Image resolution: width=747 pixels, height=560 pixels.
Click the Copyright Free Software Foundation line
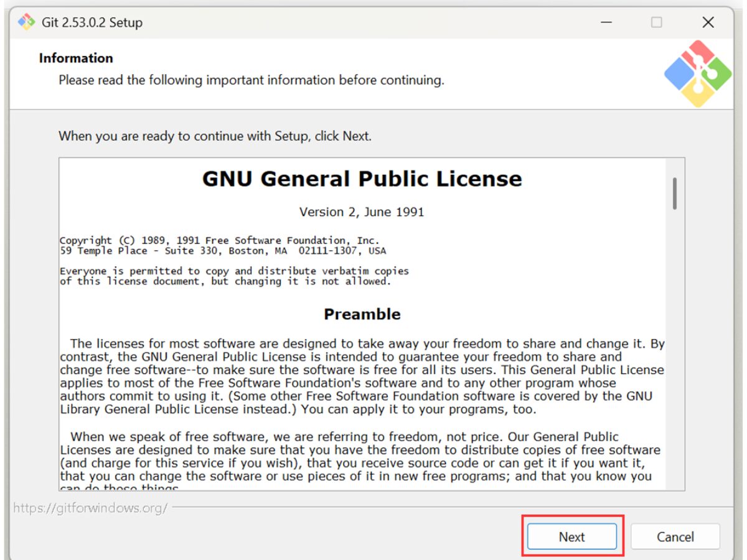(x=219, y=241)
